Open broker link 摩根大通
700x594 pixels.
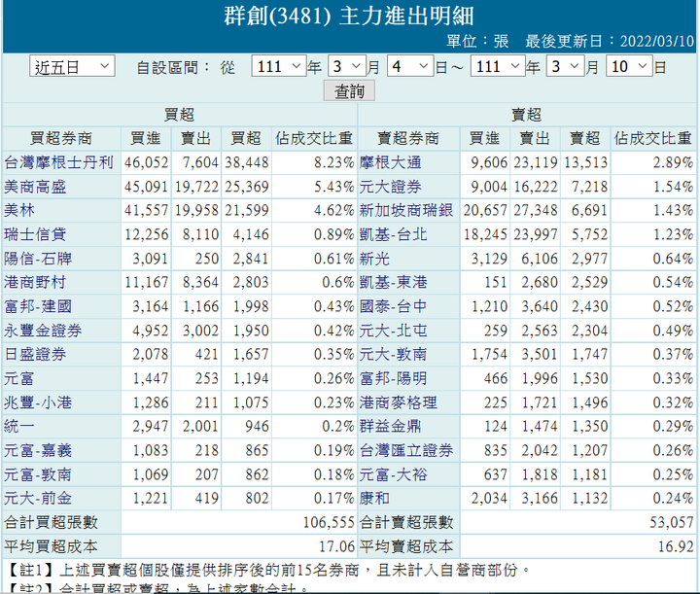(x=391, y=162)
